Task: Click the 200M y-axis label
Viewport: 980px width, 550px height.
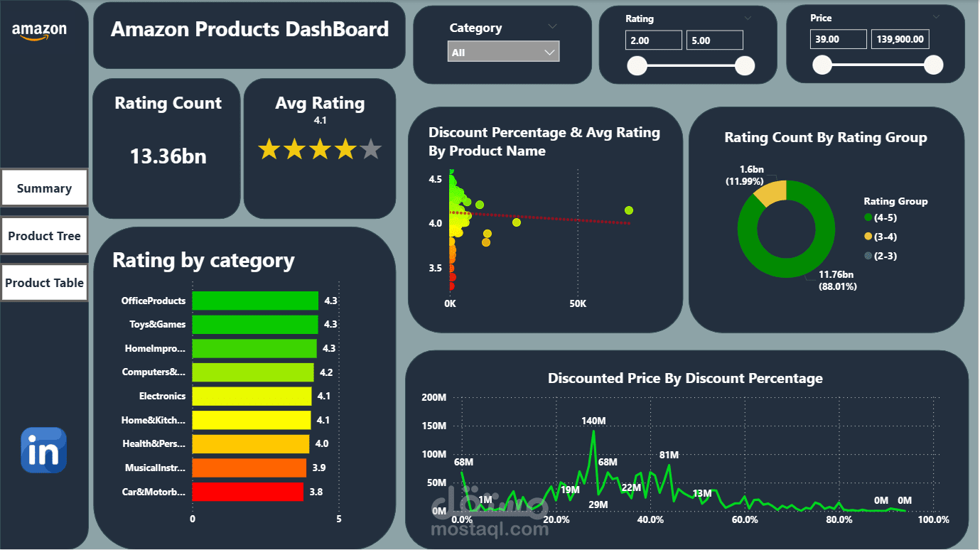Action: pyautogui.click(x=434, y=397)
